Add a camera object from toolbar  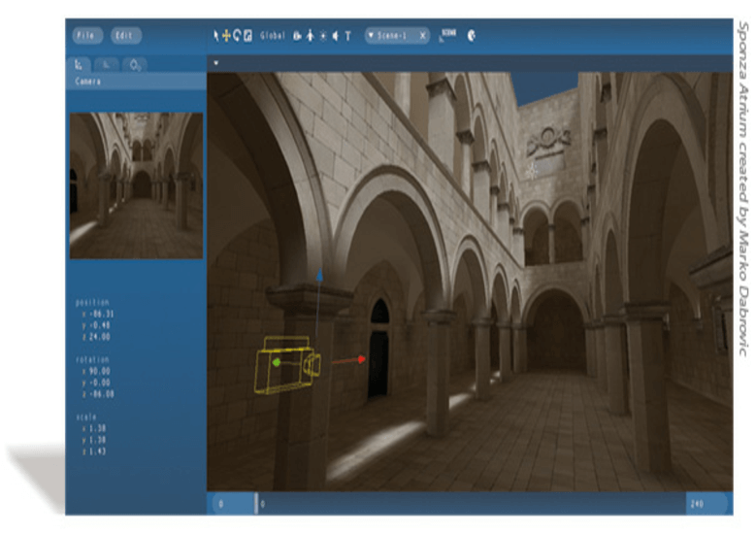297,36
